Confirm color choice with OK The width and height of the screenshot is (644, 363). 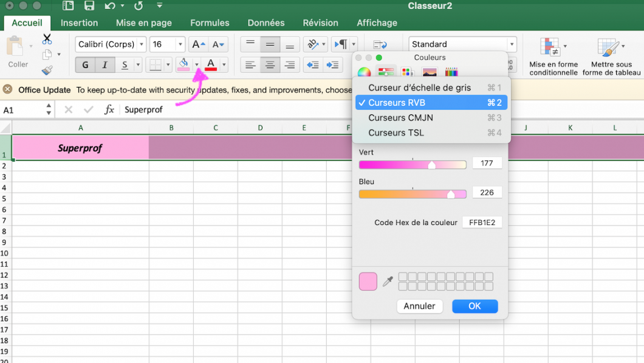tap(474, 306)
